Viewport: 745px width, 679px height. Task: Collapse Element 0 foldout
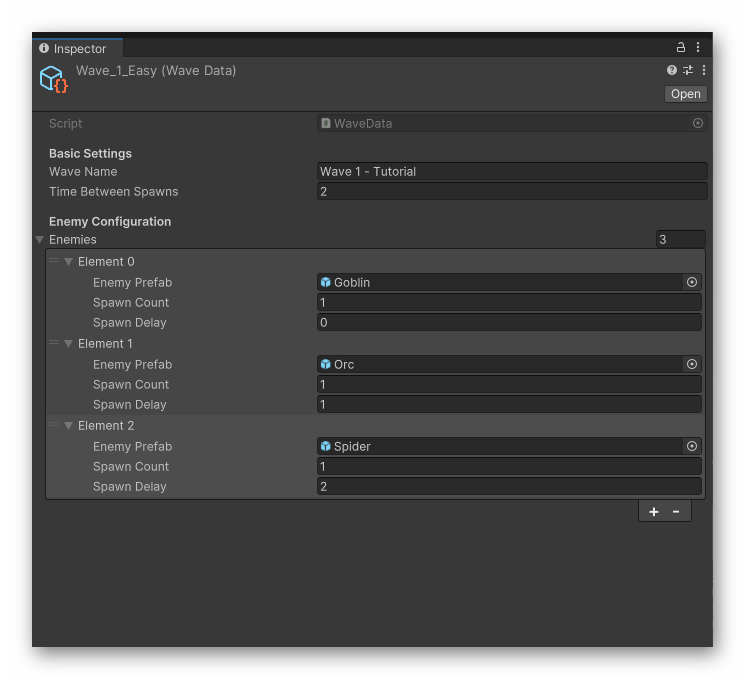tap(68, 262)
